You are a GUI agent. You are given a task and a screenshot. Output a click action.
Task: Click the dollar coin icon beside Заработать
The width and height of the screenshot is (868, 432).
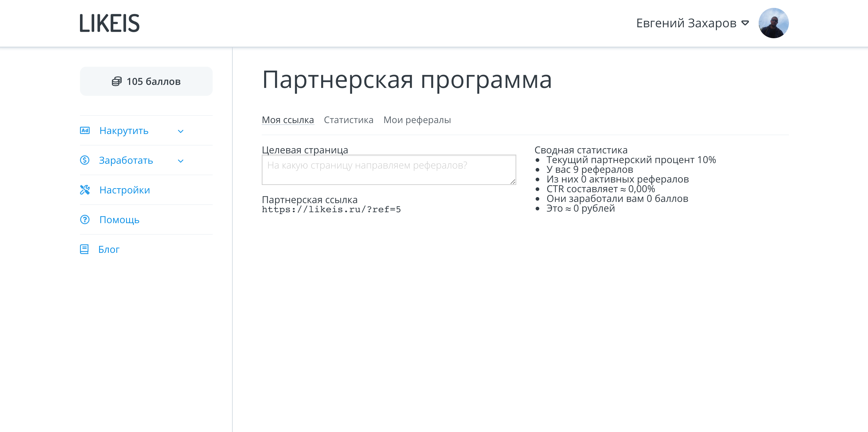pyautogui.click(x=85, y=160)
